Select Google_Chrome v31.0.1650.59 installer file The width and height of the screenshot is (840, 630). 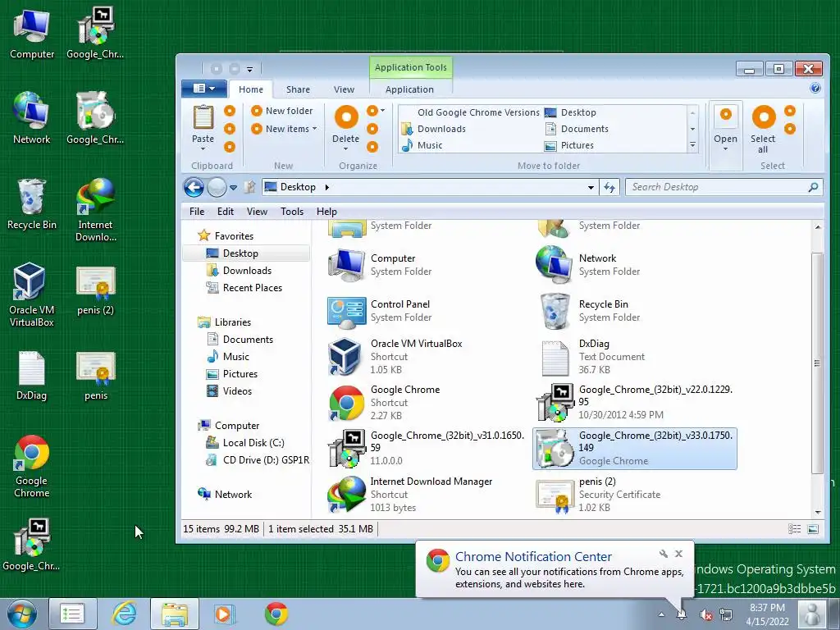tap(427, 448)
